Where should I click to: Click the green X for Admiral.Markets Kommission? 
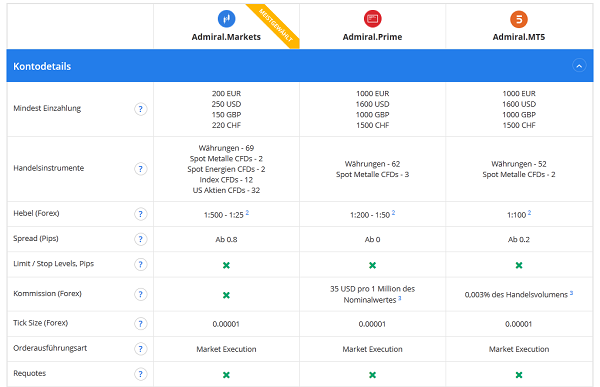(x=226, y=295)
